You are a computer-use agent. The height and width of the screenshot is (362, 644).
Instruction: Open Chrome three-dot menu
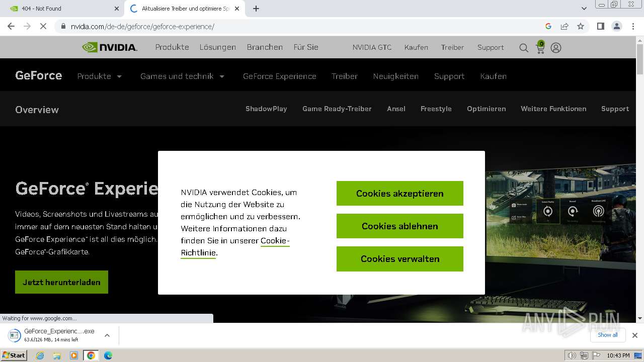(633, 26)
